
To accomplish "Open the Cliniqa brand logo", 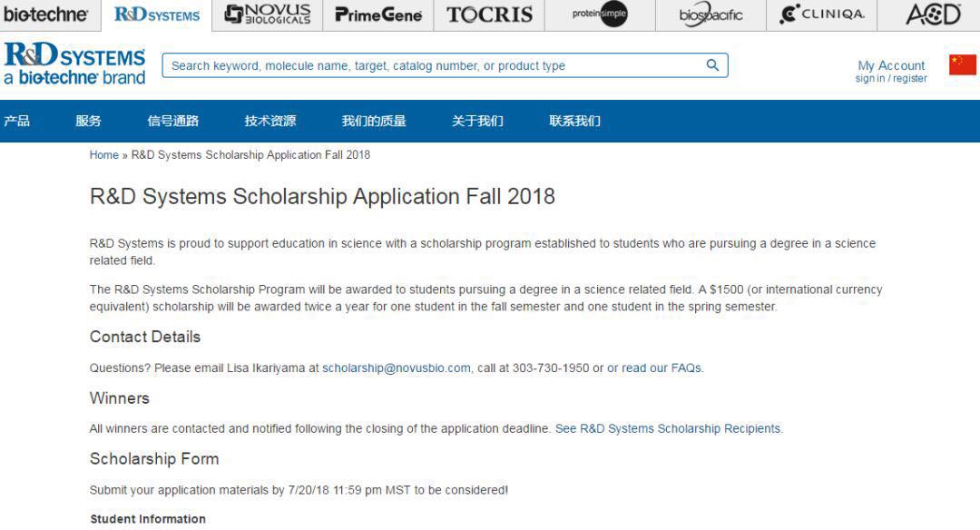I will pos(823,15).
